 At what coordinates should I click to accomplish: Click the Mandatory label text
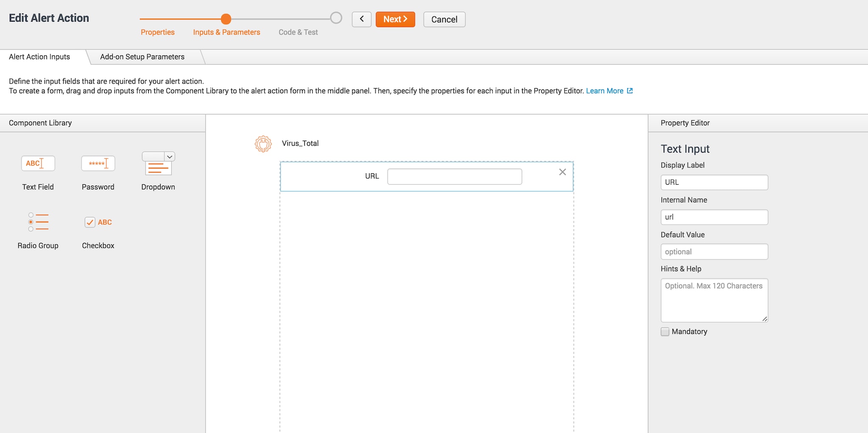pyautogui.click(x=690, y=332)
